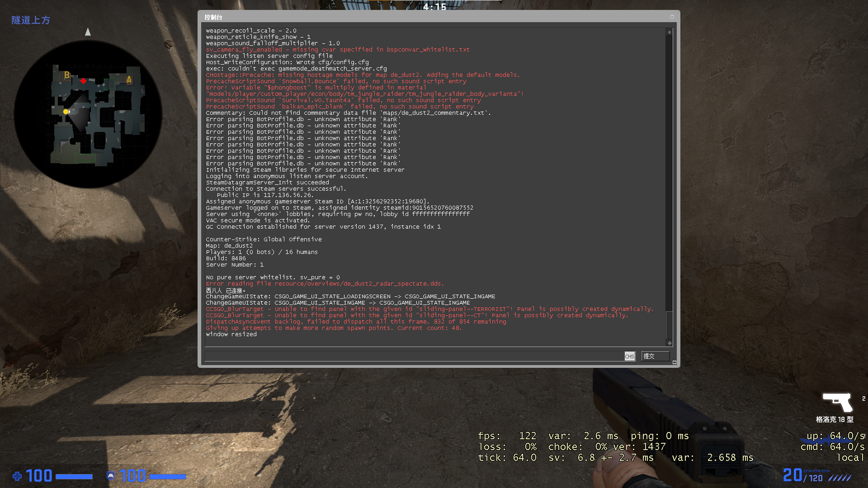This screenshot has height=488, width=868.
Task: Click bombsite A label on radar
Action: [129, 80]
